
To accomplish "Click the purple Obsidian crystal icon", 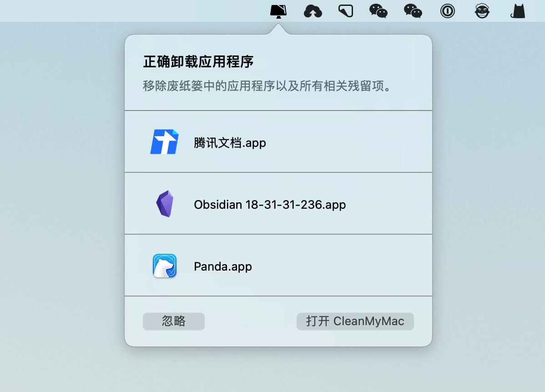I will (x=165, y=204).
